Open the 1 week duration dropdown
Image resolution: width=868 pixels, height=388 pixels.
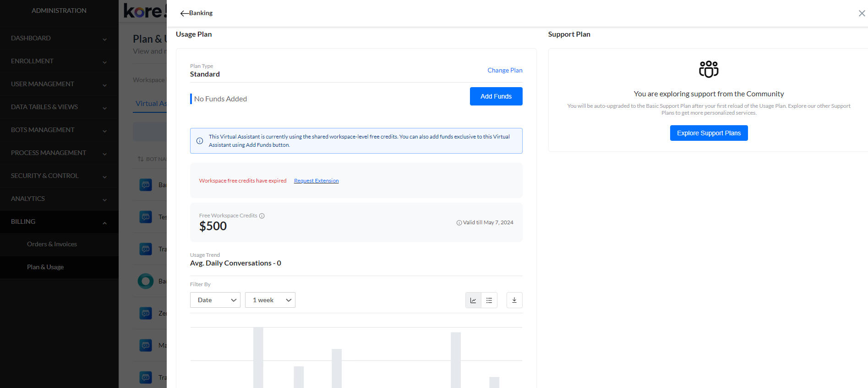(x=270, y=300)
